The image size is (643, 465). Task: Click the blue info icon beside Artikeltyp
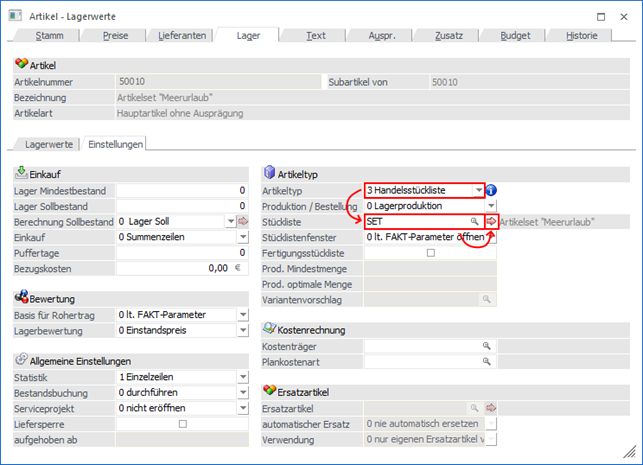[492, 190]
